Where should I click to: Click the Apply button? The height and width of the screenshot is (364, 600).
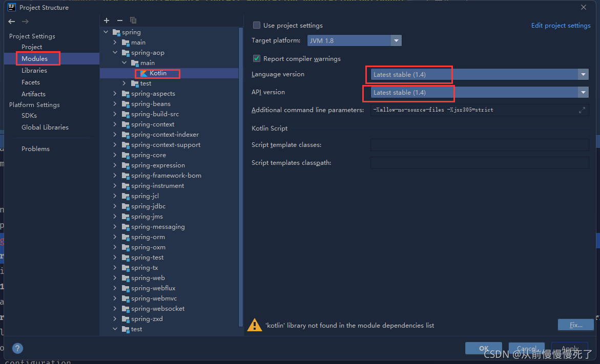coord(570,348)
